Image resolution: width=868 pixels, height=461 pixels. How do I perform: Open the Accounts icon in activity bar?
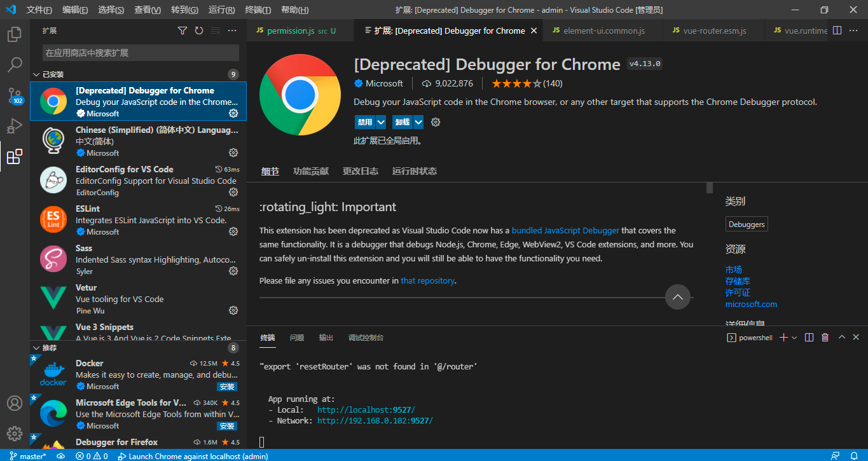pos(15,403)
